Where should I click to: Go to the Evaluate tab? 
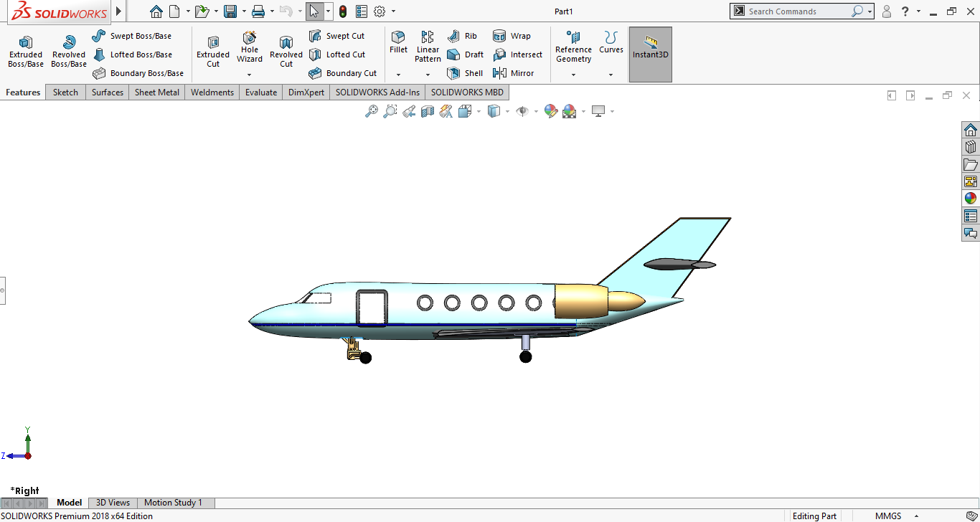[x=261, y=92]
